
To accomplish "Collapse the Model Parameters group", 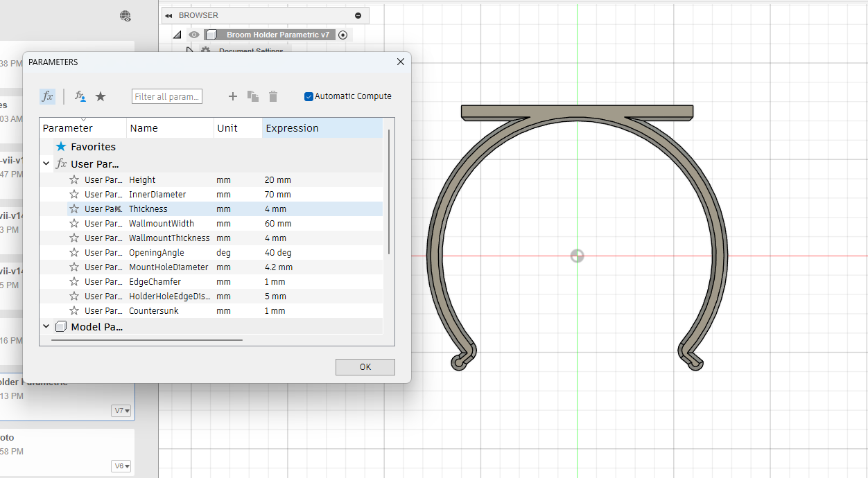I will [x=46, y=326].
